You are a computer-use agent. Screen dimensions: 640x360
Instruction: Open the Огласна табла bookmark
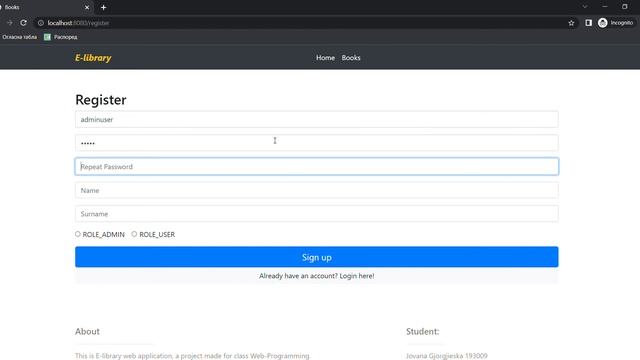pyautogui.click(x=19, y=37)
